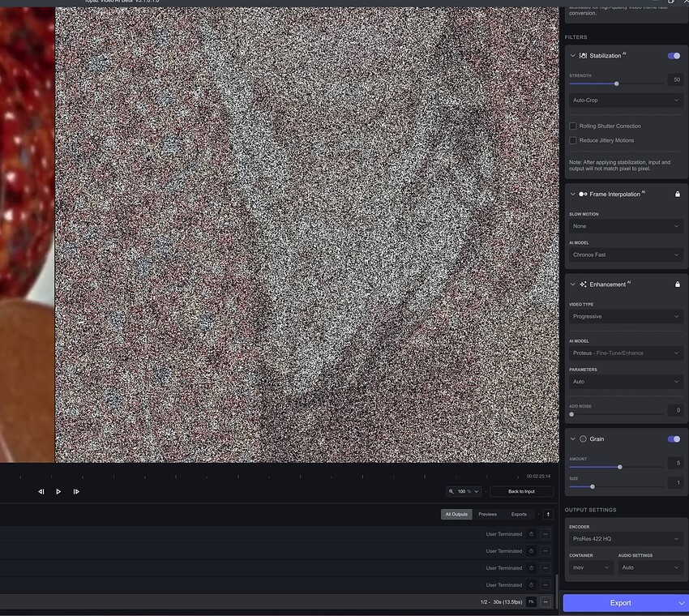This screenshot has width=689, height=616.
Task: Switch to the All Outputs tab
Action: (x=456, y=515)
